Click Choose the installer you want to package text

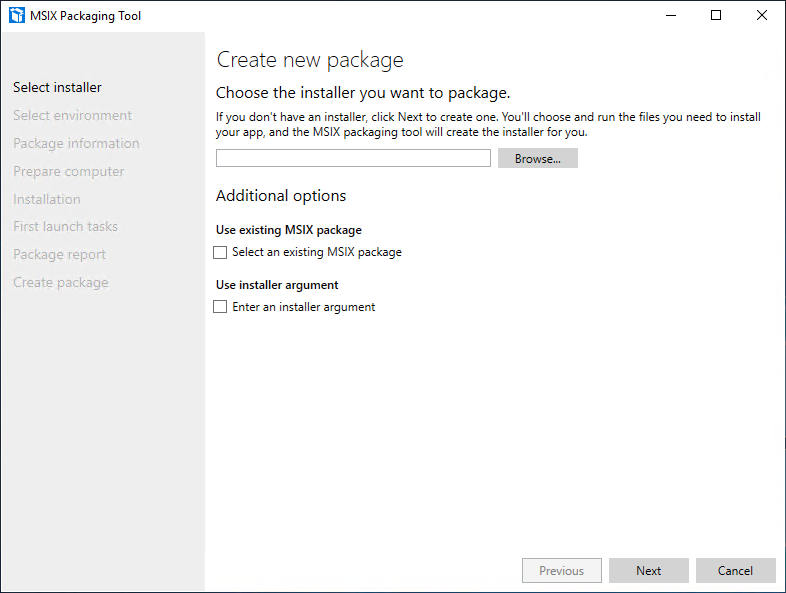pyautogui.click(x=363, y=93)
